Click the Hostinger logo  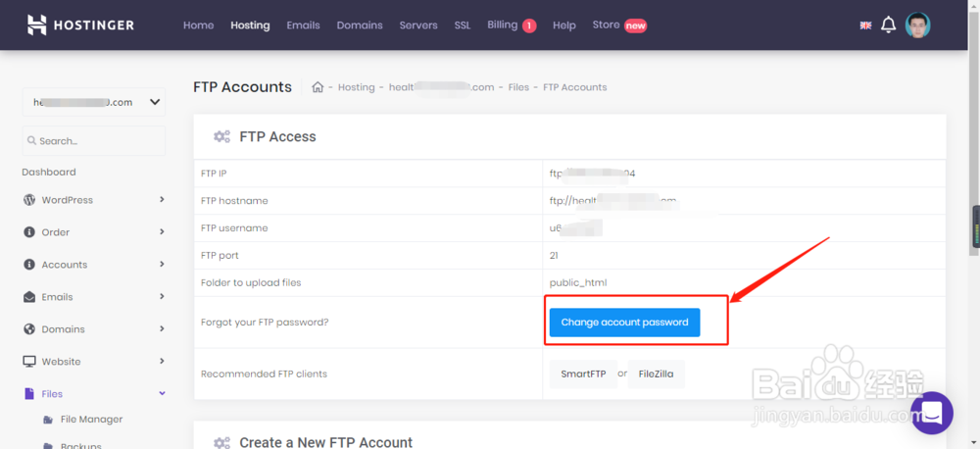click(80, 25)
